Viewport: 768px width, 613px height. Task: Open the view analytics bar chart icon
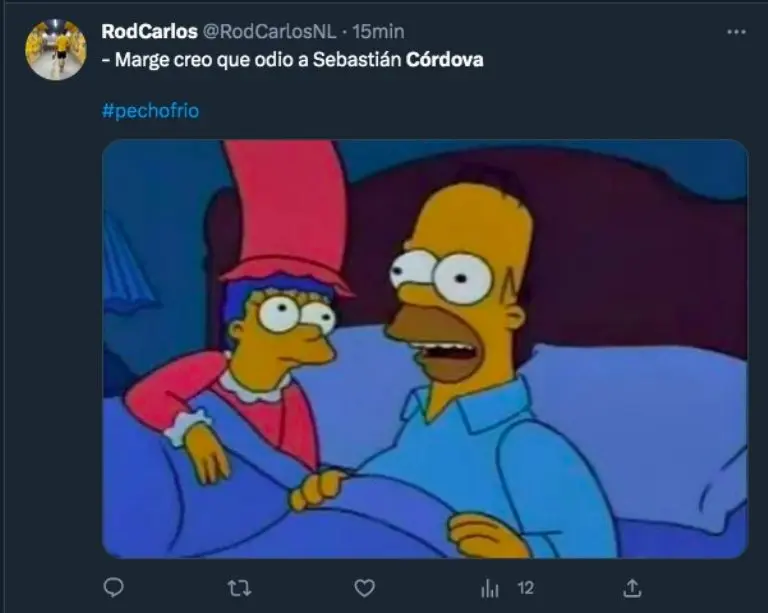(489, 588)
